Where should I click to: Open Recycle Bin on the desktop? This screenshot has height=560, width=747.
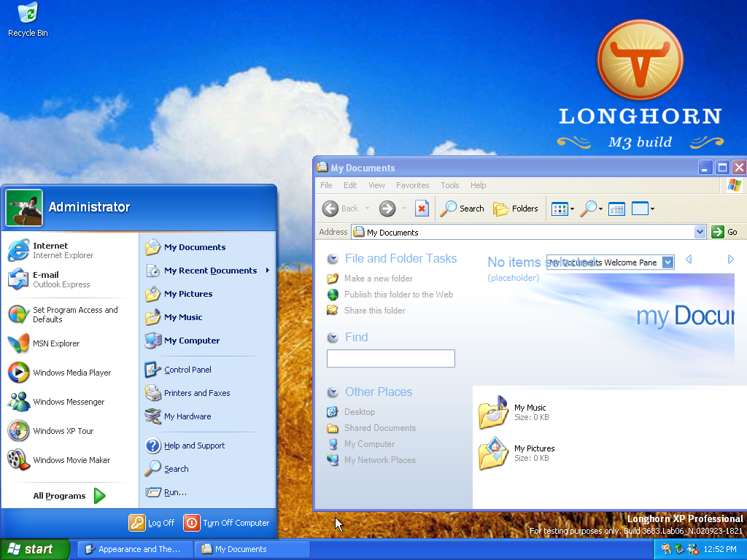(x=28, y=20)
